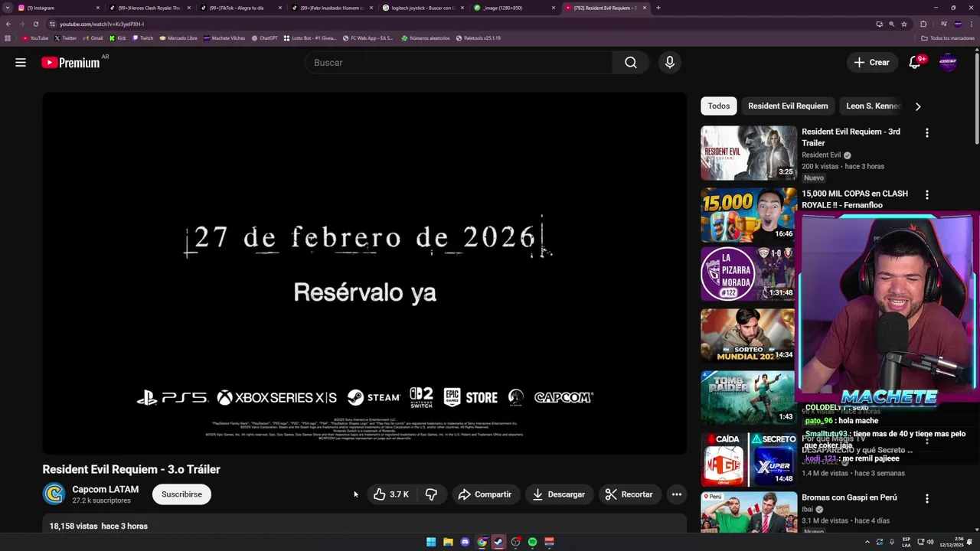Open the Capcom LATAM channel name link
Viewport: 980px width, 551px height.
(106, 490)
